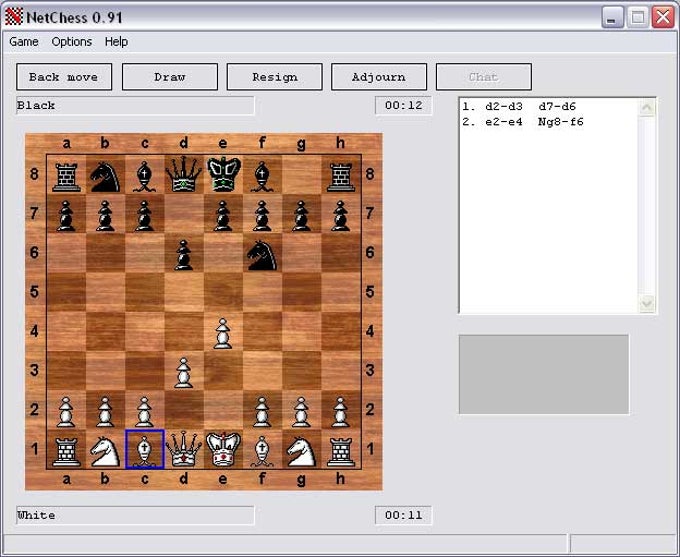Click the gray chat panel area
Image resolution: width=680 pixels, height=557 pixels.
[x=544, y=374]
